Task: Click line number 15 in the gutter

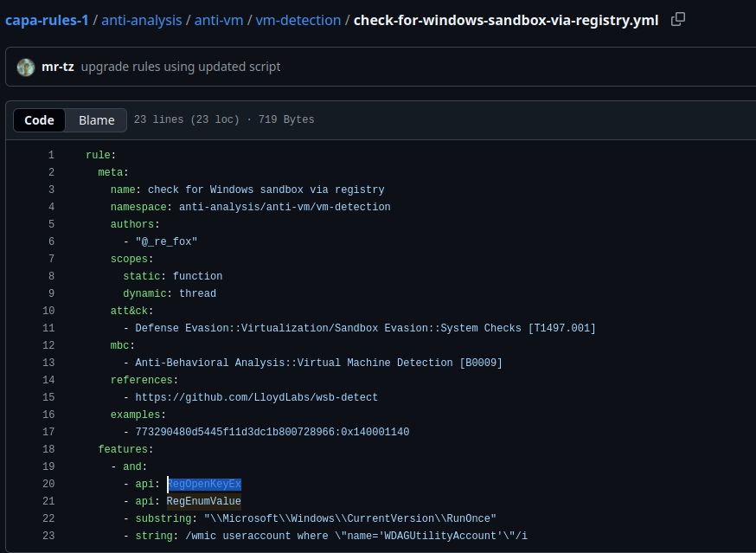Action: pos(48,397)
